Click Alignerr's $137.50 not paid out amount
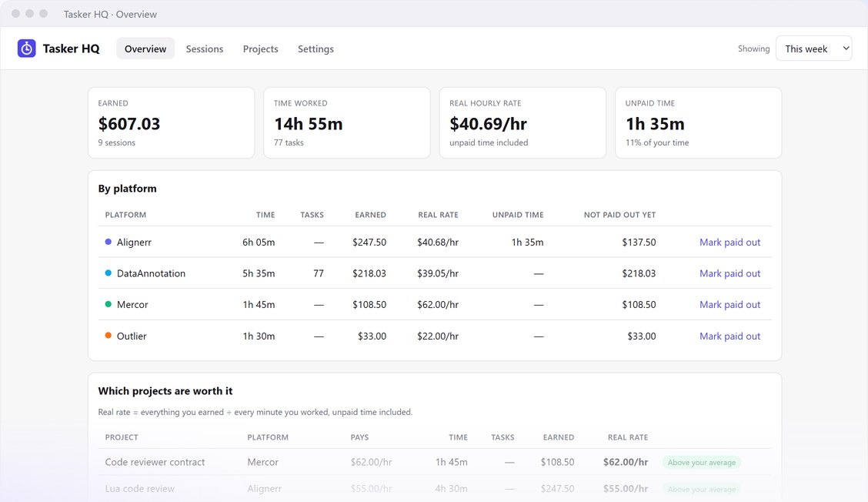 tap(639, 242)
